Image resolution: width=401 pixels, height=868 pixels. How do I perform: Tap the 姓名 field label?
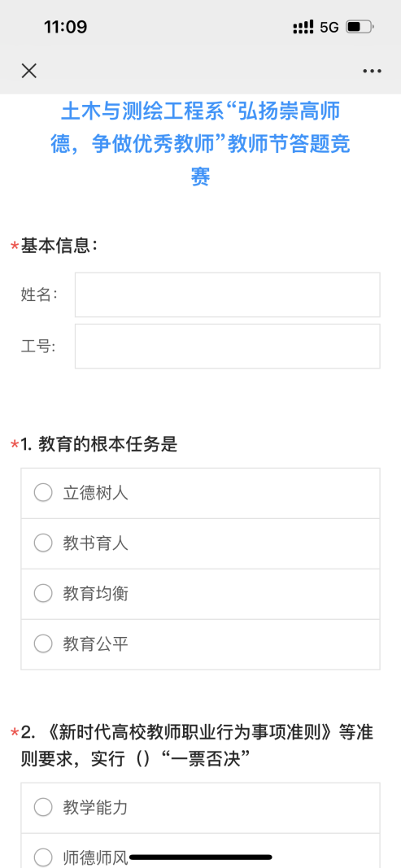[x=39, y=295]
